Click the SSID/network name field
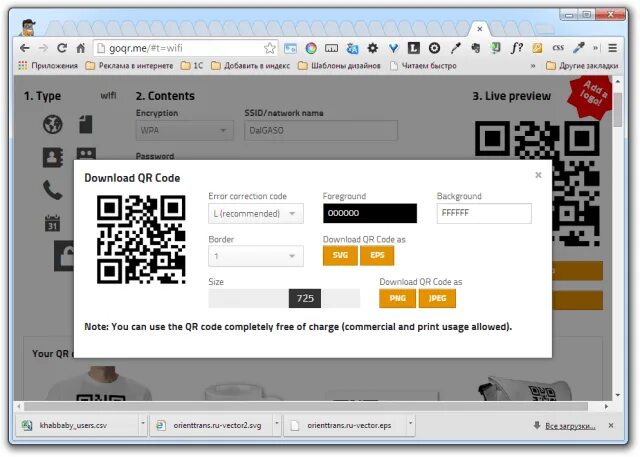Screen dimensions: 640x457 pyautogui.click(x=321, y=131)
